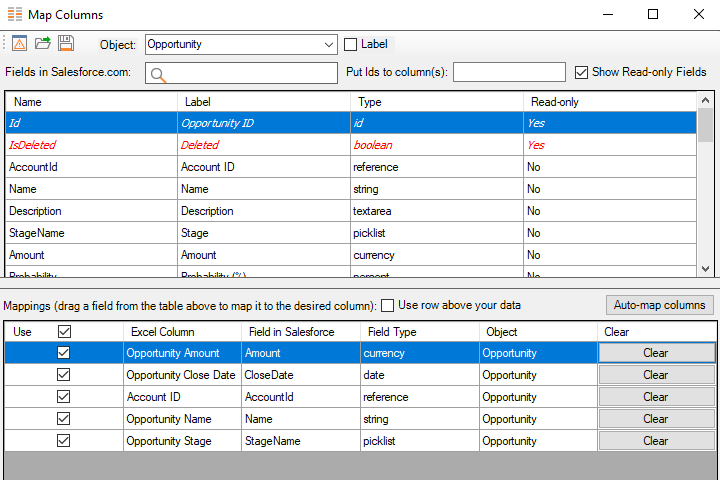Maximize the Map Columns window
Viewport: 720px width, 480px height.
pyautogui.click(x=653, y=14)
